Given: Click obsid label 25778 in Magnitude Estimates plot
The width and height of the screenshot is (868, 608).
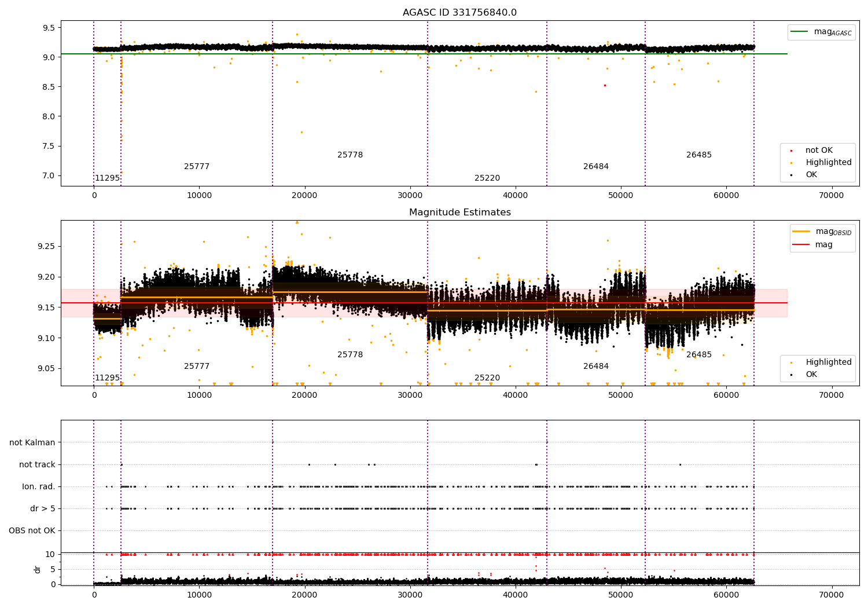Looking at the screenshot, I should click(350, 355).
